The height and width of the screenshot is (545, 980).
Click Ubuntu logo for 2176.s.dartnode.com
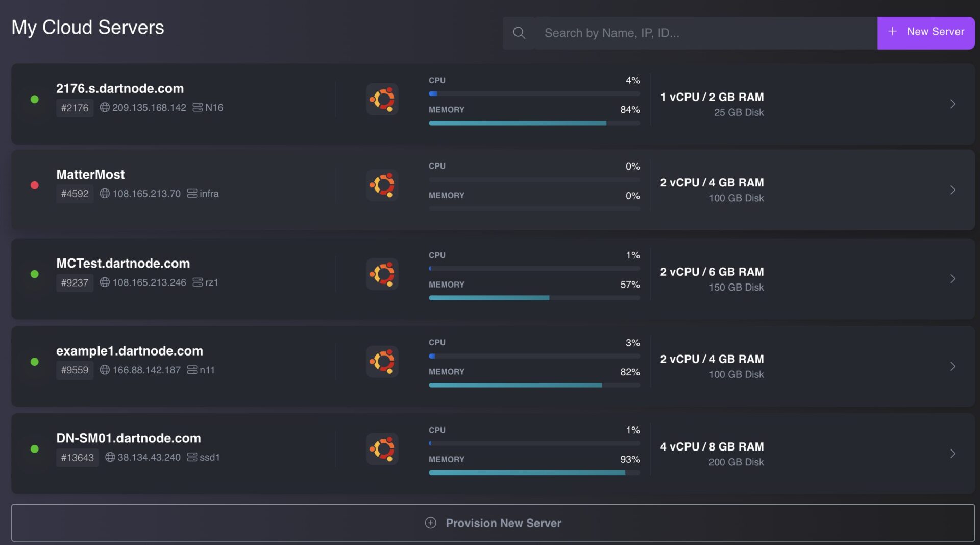coord(382,99)
